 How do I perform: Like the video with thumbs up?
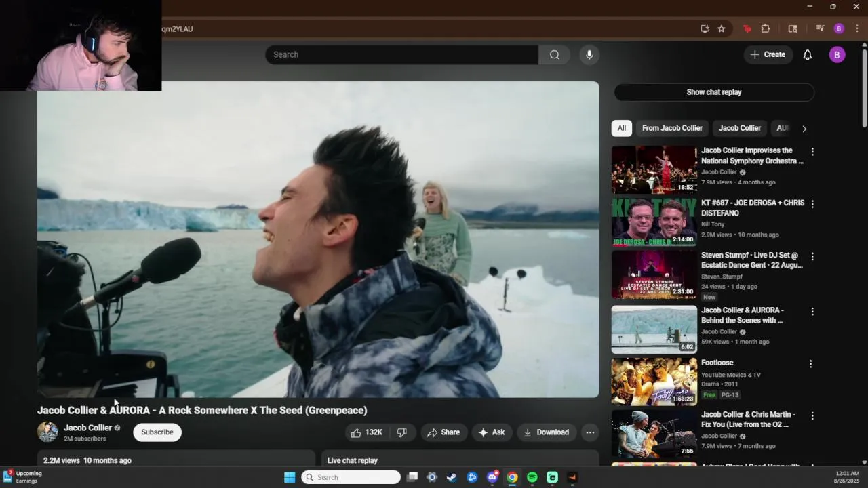(366, 432)
